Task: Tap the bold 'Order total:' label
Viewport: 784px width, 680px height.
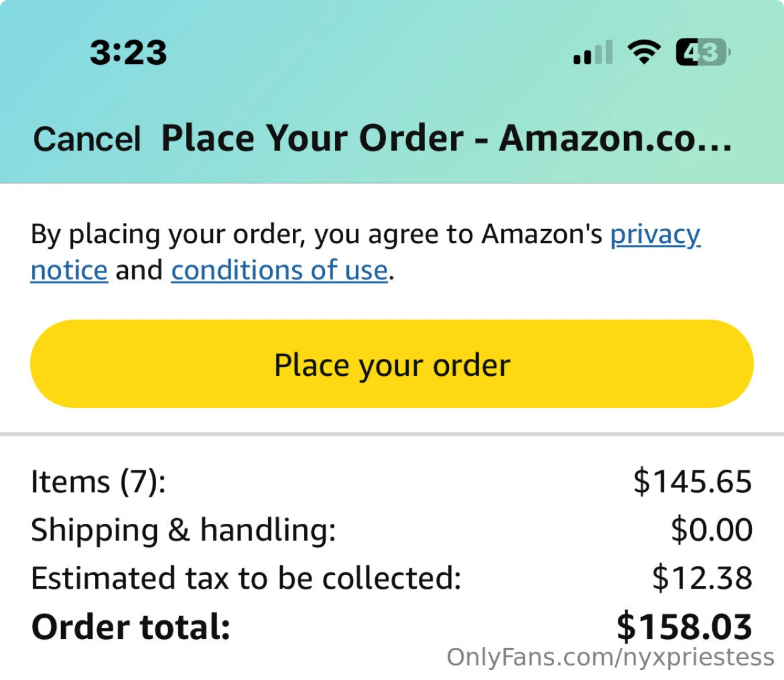Action: 131,628
